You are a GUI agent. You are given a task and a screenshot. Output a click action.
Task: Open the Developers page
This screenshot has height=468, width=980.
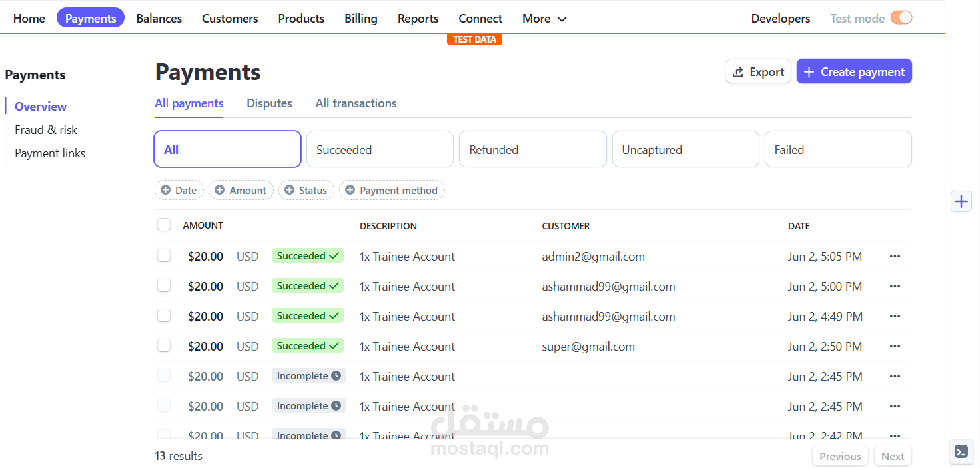pos(781,19)
